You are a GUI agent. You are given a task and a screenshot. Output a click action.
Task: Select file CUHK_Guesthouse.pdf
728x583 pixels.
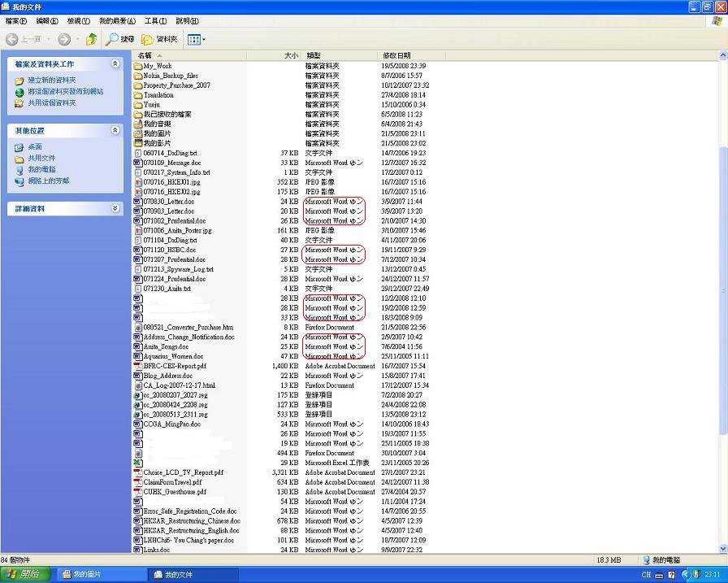(x=175, y=492)
